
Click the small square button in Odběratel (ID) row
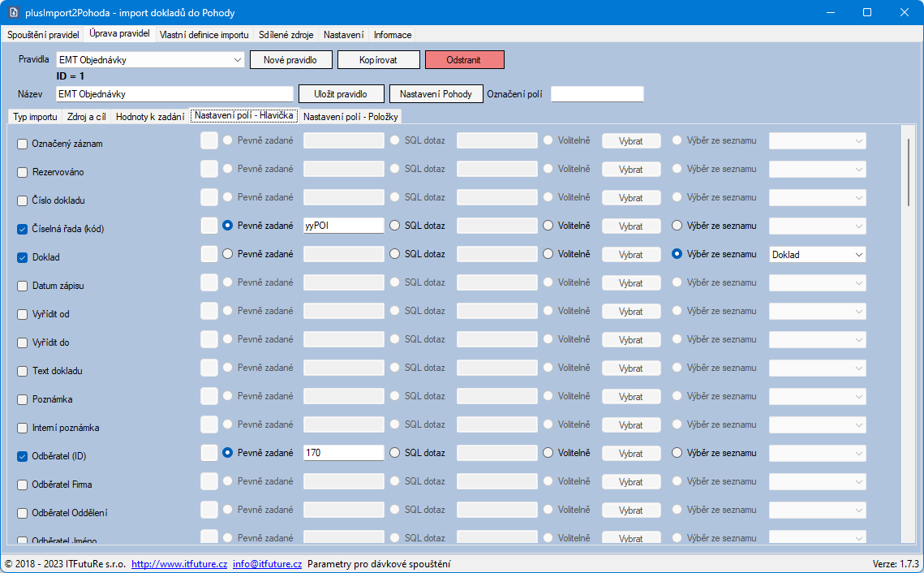click(209, 453)
